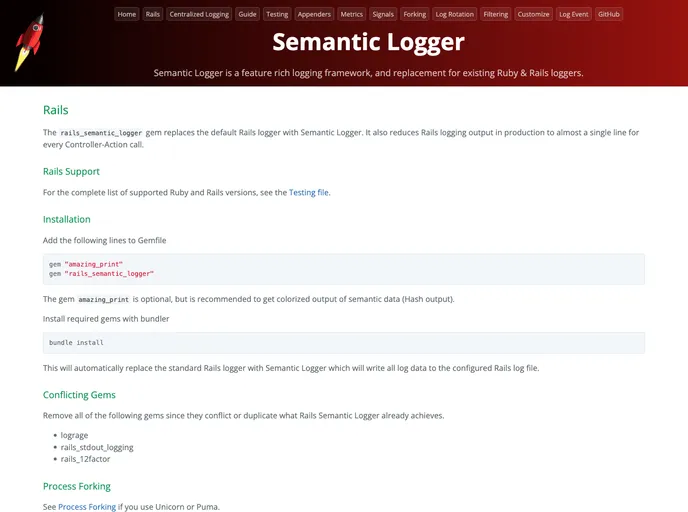Open the Forking nav button

(x=415, y=14)
